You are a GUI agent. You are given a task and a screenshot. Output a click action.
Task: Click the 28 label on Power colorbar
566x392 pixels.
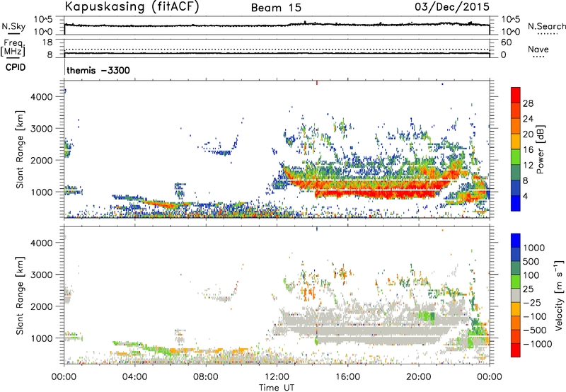coord(528,103)
